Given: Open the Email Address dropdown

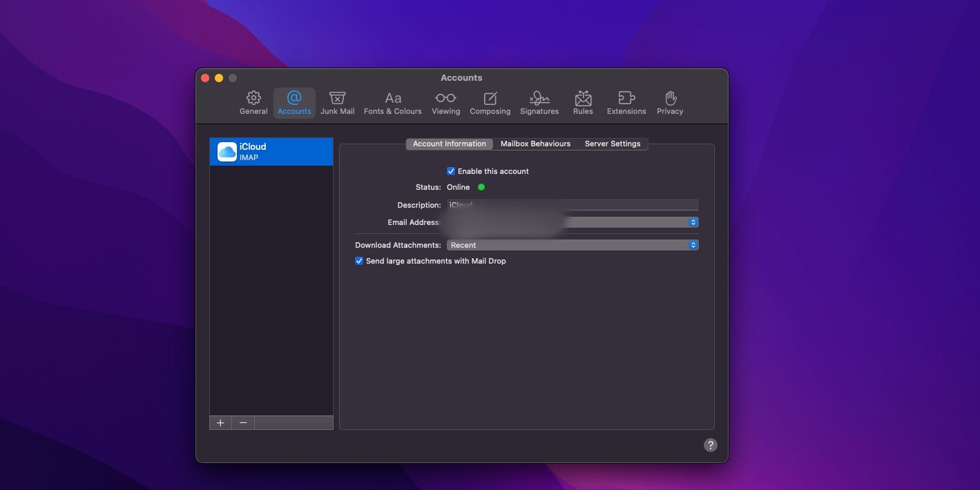Looking at the screenshot, I should (693, 222).
